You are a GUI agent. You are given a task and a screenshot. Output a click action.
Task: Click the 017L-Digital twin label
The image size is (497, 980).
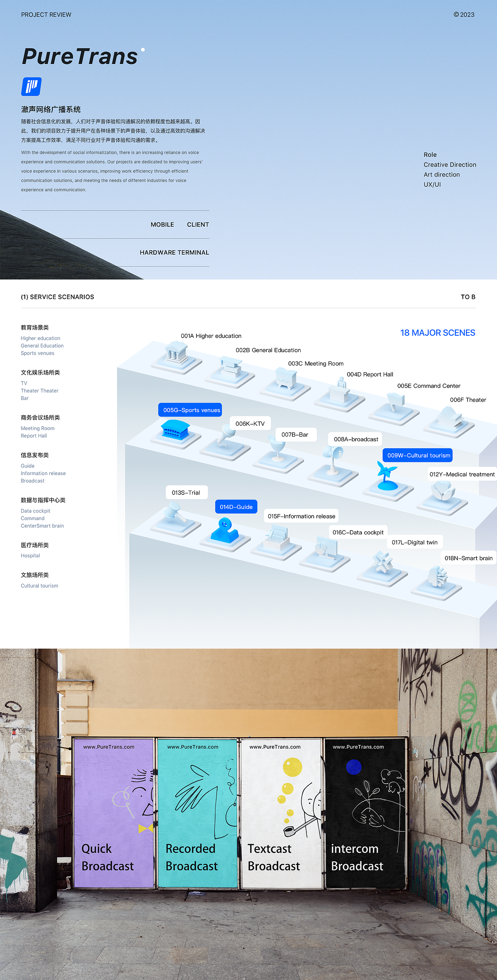415,543
